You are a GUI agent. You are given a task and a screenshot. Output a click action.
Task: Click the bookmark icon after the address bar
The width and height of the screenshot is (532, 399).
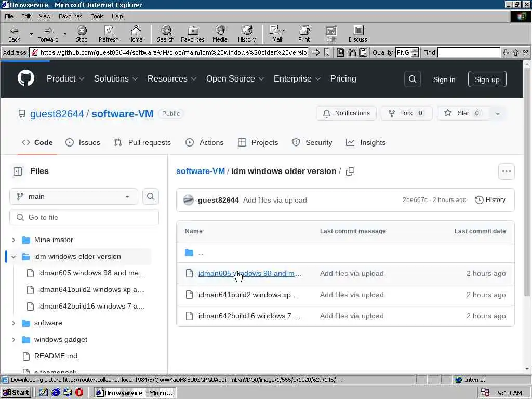click(327, 52)
